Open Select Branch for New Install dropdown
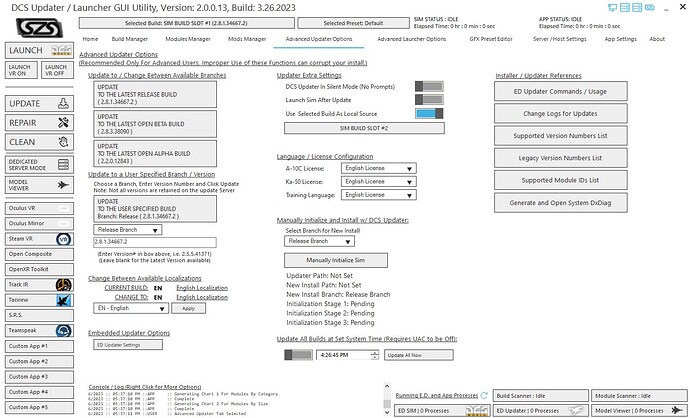 click(319, 241)
